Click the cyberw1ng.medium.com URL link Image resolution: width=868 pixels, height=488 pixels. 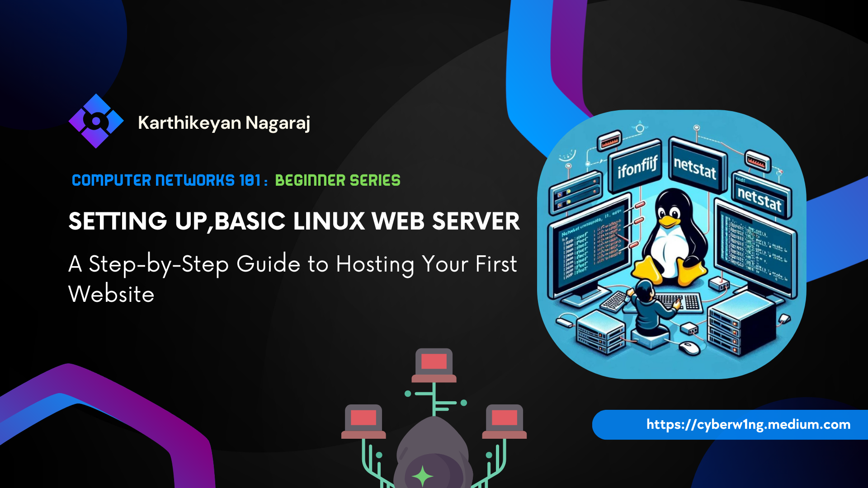click(748, 425)
